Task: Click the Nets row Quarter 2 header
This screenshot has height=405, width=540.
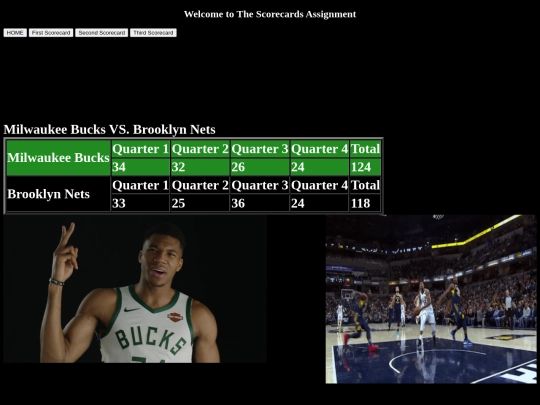Action: pyautogui.click(x=200, y=185)
